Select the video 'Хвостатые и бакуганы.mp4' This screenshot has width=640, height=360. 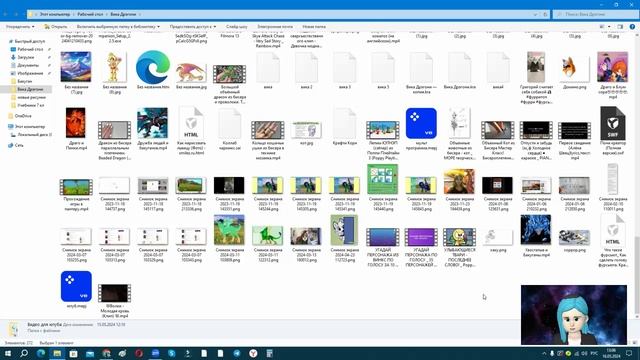coord(536,235)
